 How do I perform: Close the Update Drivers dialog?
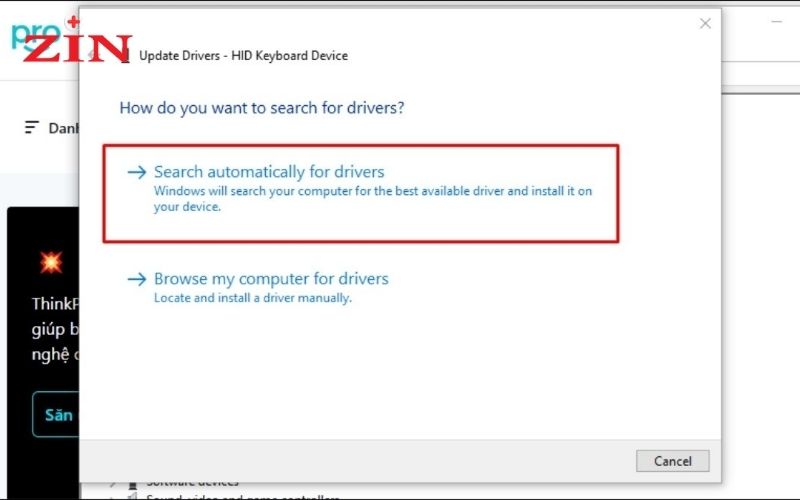pyautogui.click(x=705, y=23)
